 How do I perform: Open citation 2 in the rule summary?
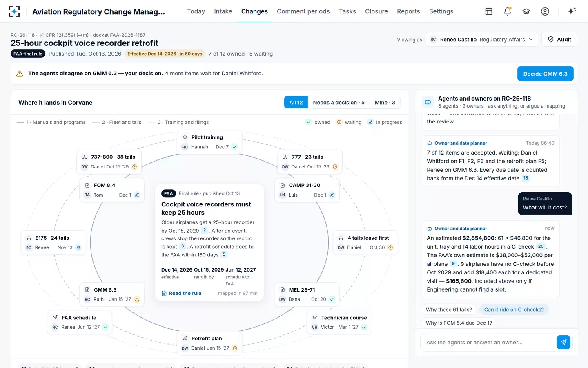point(205,230)
